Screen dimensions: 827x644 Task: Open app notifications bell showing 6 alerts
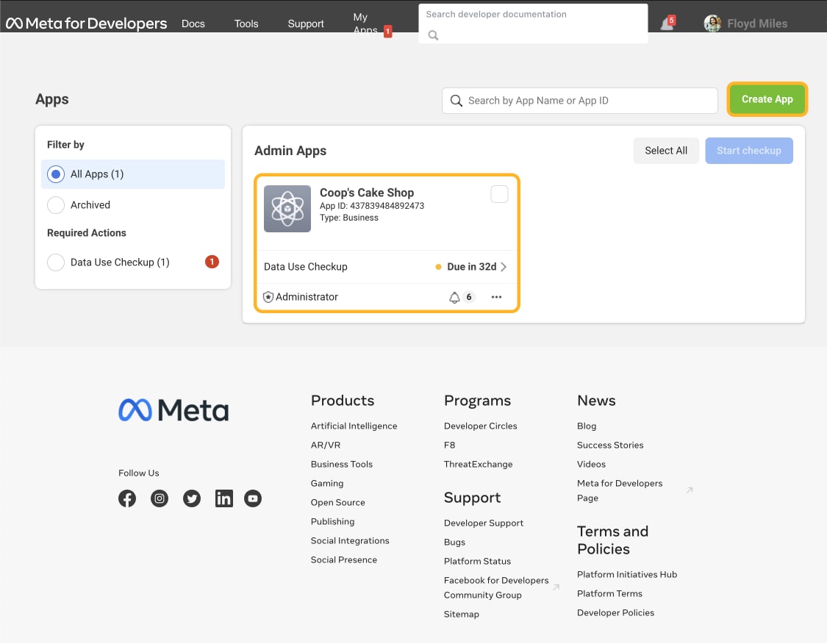click(454, 296)
